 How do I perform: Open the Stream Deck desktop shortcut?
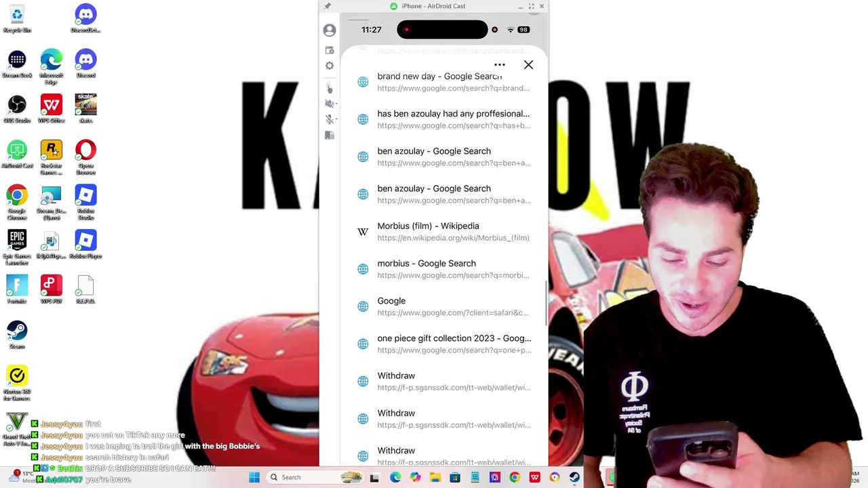pyautogui.click(x=17, y=64)
